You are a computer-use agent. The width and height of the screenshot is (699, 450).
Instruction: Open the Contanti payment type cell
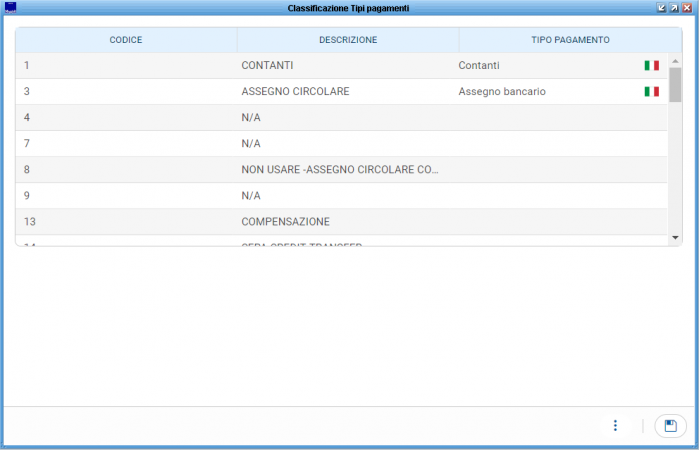(478, 66)
